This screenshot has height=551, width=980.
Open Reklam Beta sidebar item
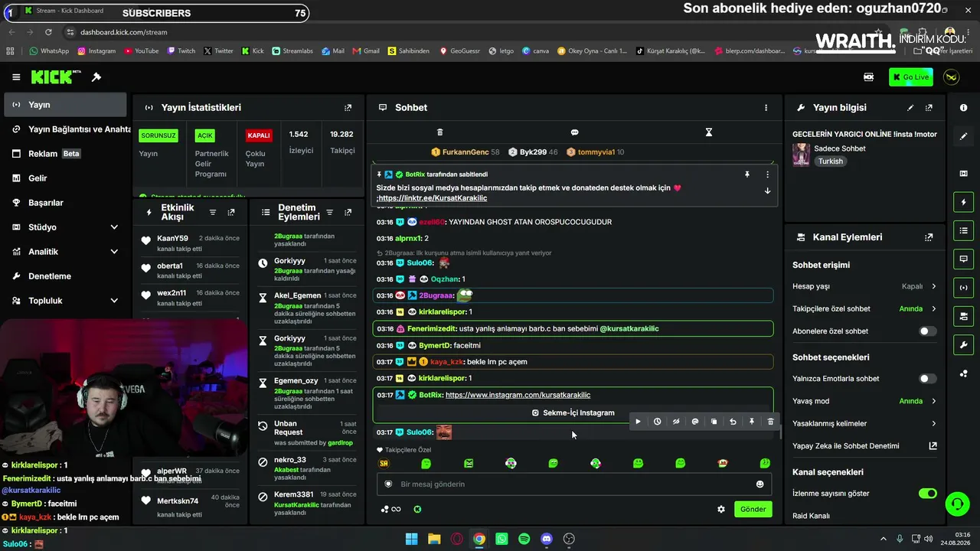(65, 154)
